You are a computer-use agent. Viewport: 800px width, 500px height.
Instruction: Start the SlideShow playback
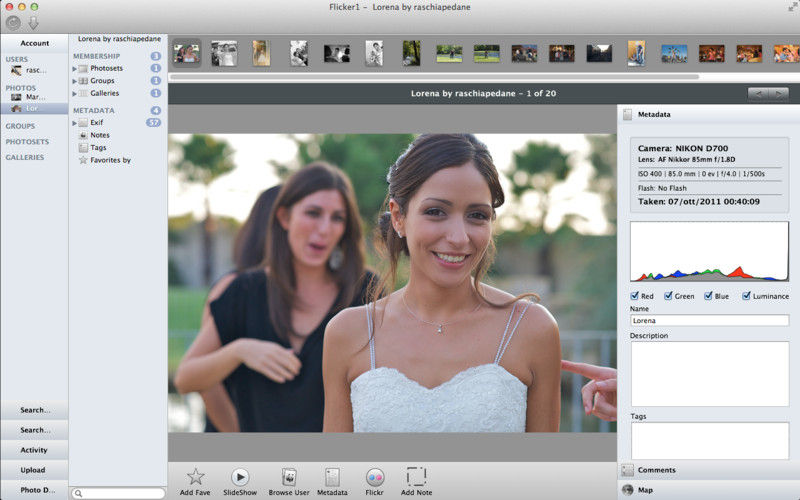(x=240, y=477)
